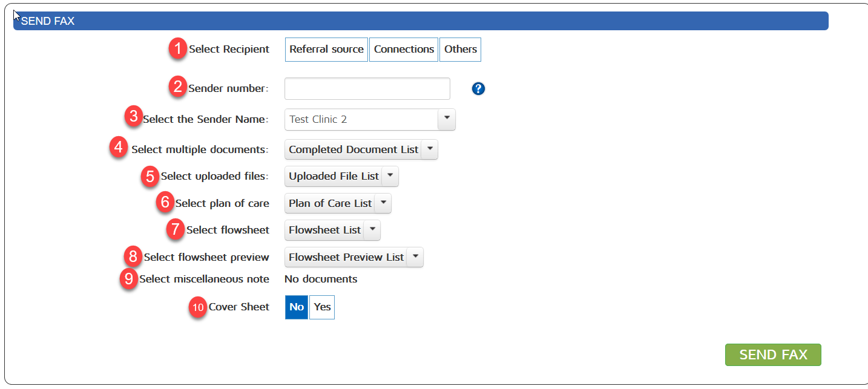
Task: Expand the Plan of Care List dropdown
Action: 383,203
